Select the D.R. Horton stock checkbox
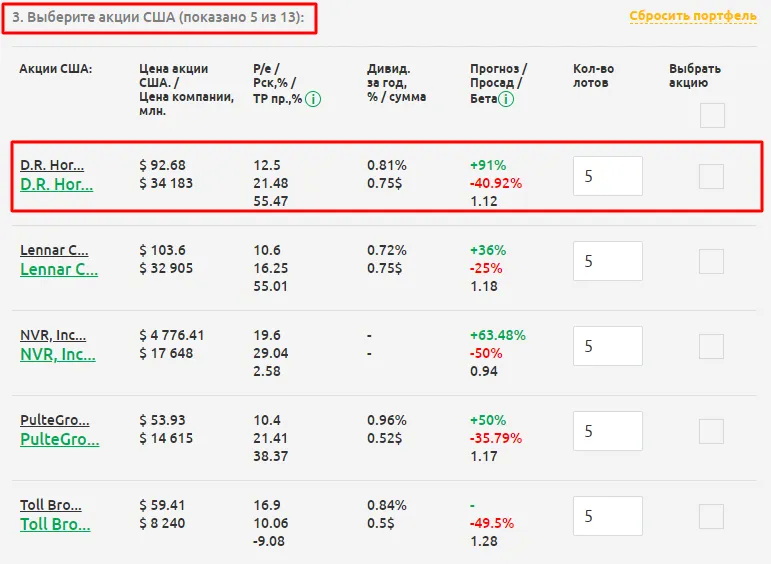This screenshot has height=564, width=771. pyautogui.click(x=711, y=176)
